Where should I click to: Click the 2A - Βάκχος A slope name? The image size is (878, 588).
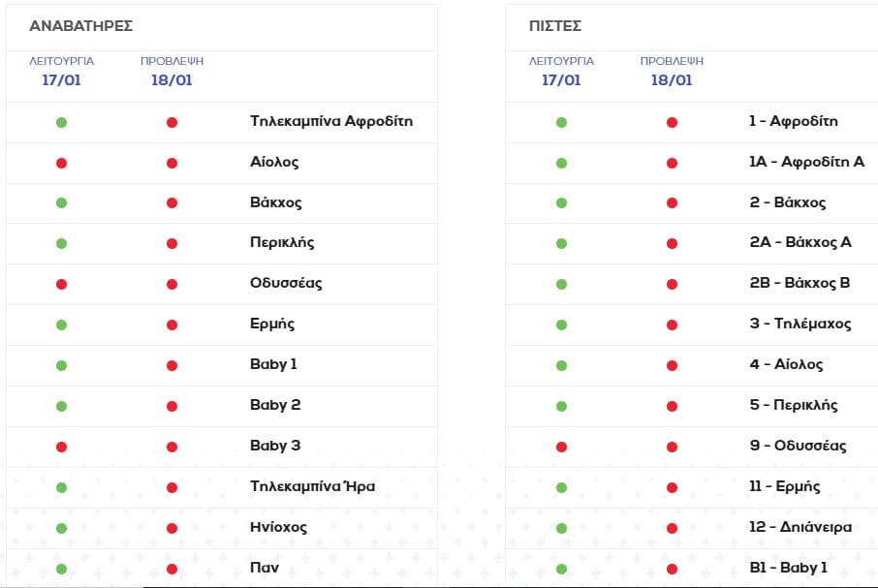point(800,242)
